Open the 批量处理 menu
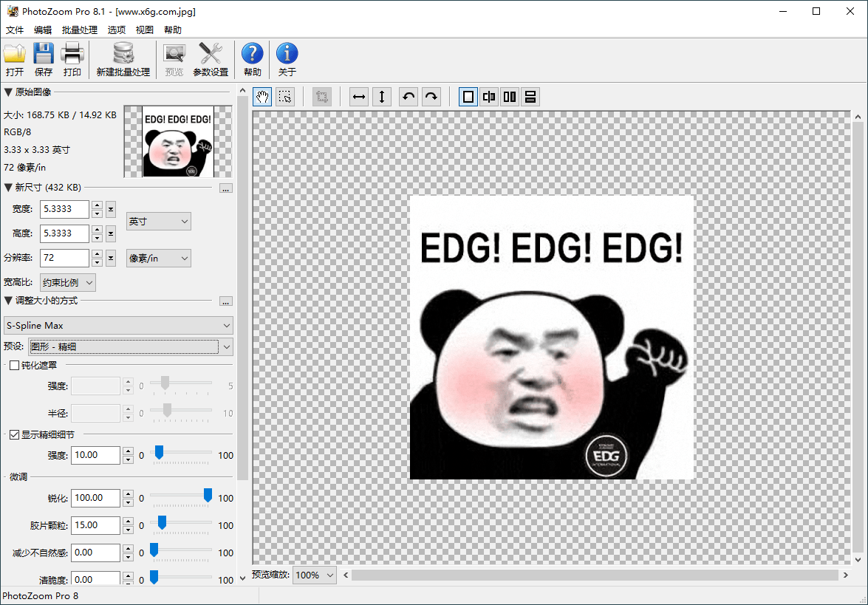Image resolution: width=868 pixels, height=605 pixels. 78,30
